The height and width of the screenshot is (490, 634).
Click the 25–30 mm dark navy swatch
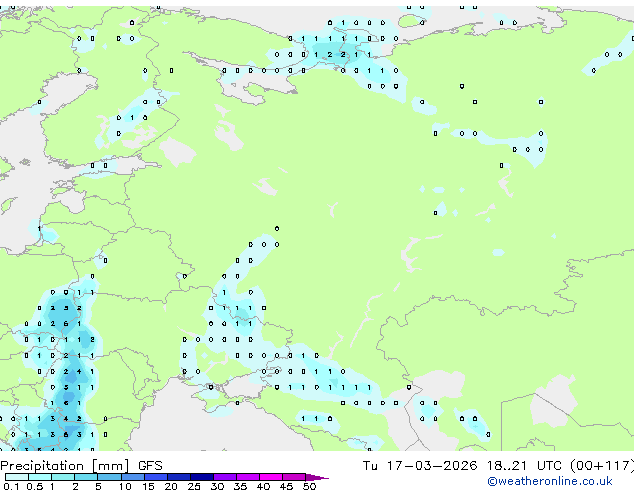(202, 477)
